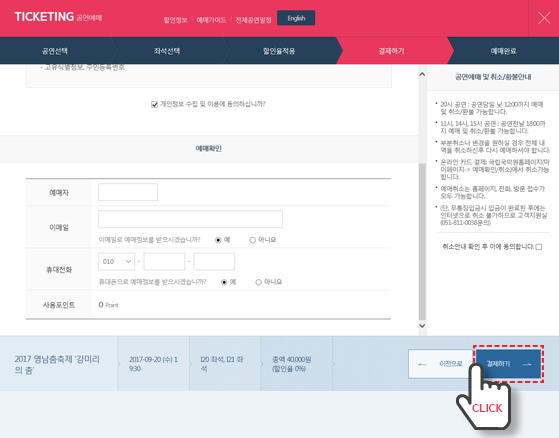The width and height of the screenshot is (559, 438).
Task: Open the 할인정보 link in header
Action: [x=175, y=20]
